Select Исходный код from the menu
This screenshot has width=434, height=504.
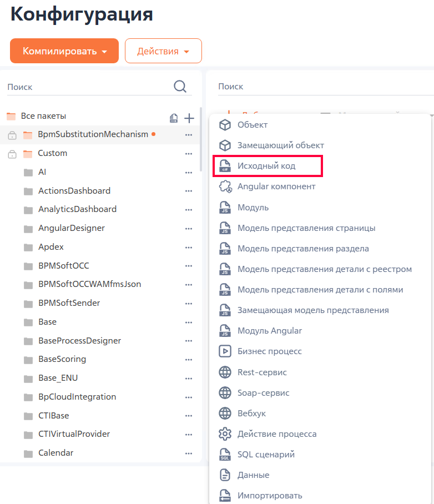[x=268, y=166]
